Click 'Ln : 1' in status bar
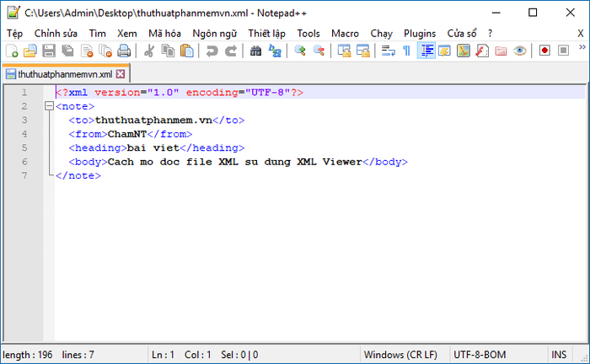This screenshot has height=364, width=590. tap(163, 355)
